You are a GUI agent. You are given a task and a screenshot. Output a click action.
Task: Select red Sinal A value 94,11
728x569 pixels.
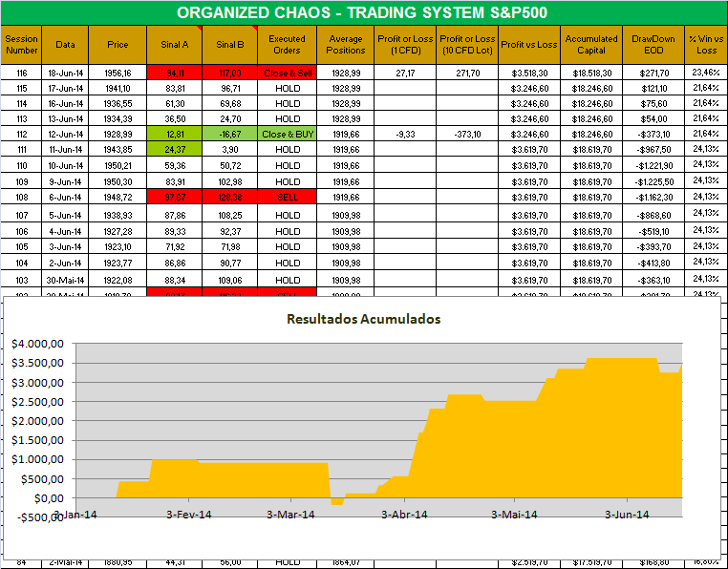pyautogui.click(x=175, y=73)
